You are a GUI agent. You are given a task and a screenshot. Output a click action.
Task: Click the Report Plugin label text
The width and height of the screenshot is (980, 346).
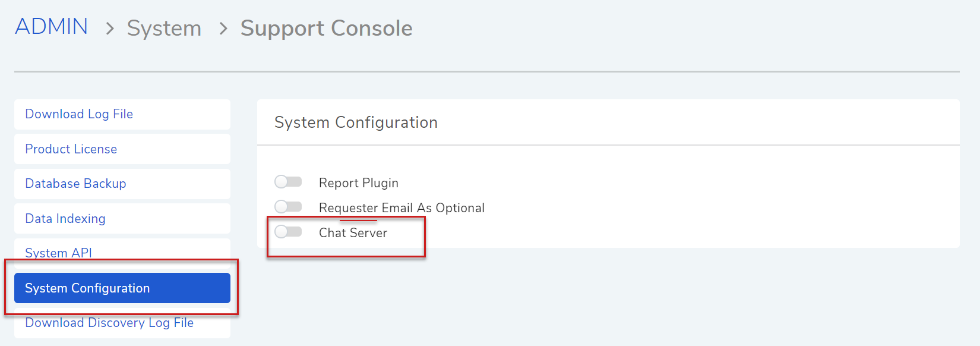(359, 183)
